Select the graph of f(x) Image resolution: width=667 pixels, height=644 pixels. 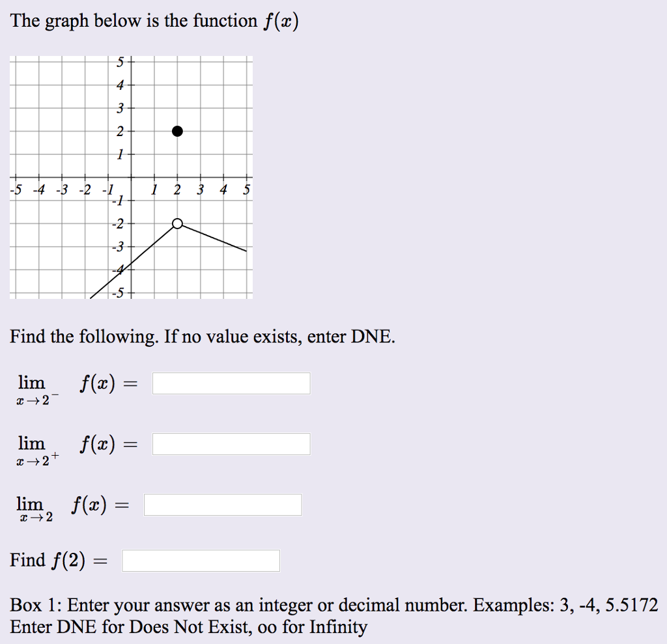click(x=130, y=176)
